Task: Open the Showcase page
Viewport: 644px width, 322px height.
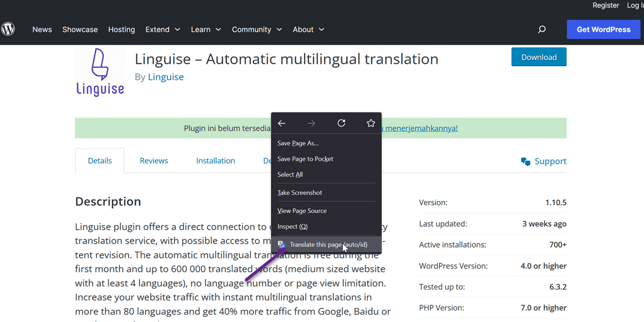Action: point(80,30)
